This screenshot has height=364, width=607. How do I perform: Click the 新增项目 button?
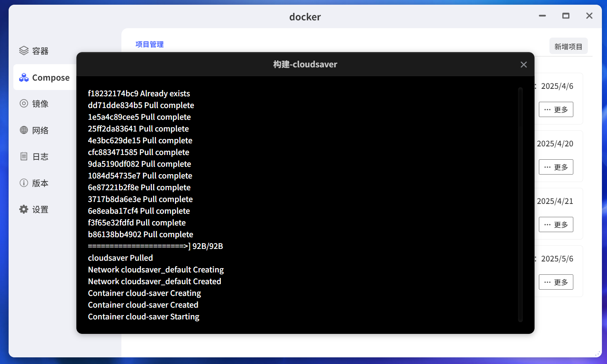point(569,47)
